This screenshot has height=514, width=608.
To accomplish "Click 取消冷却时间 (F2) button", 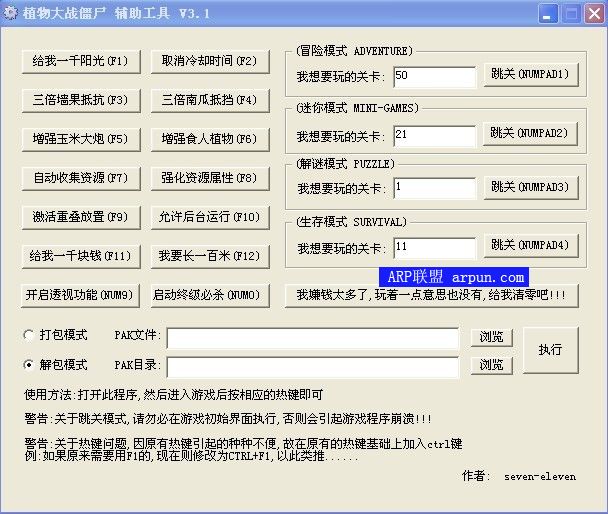I will [210, 61].
